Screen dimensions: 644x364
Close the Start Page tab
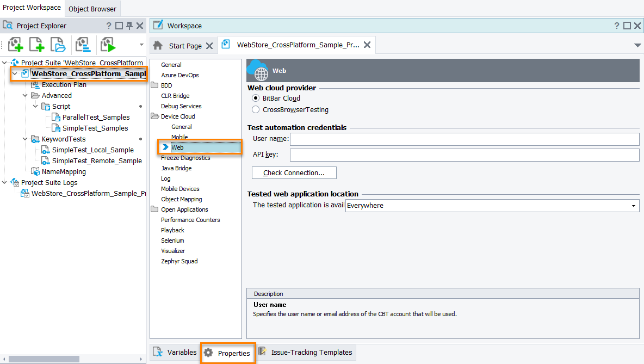tap(209, 46)
